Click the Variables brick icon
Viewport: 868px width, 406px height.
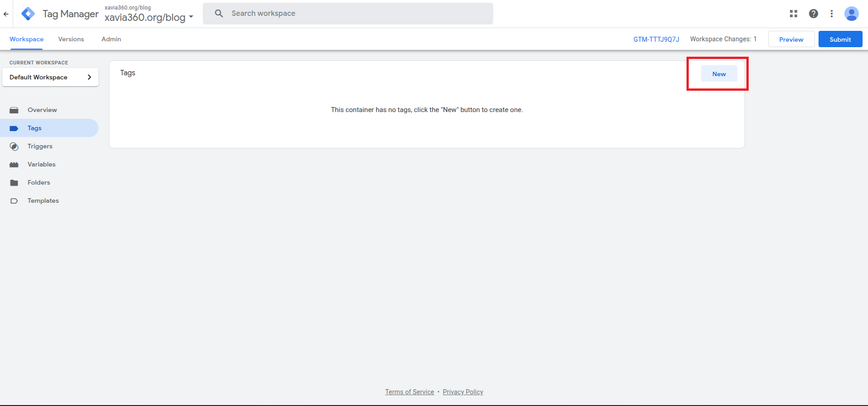pyautogui.click(x=14, y=165)
